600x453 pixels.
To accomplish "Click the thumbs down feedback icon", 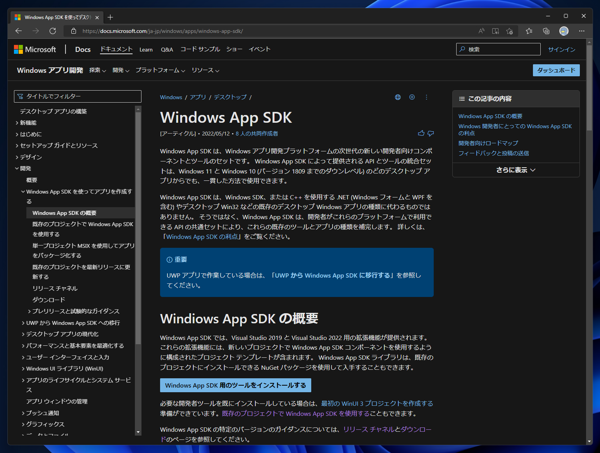I will 430,133.
